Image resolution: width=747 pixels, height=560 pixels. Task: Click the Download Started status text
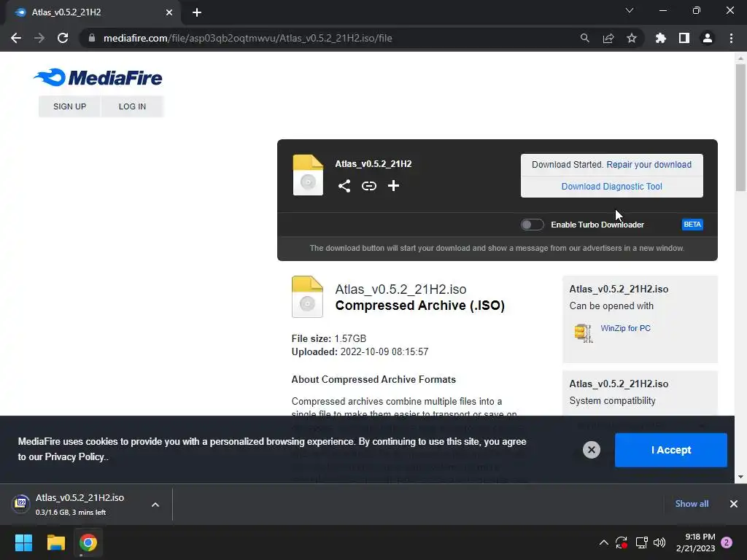click(567, 164)
